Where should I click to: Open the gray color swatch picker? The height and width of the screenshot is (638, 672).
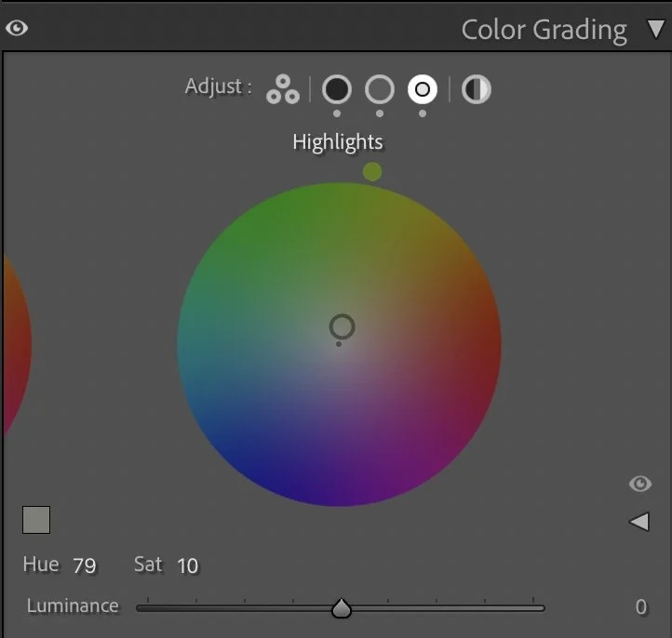tap(36, 520)
